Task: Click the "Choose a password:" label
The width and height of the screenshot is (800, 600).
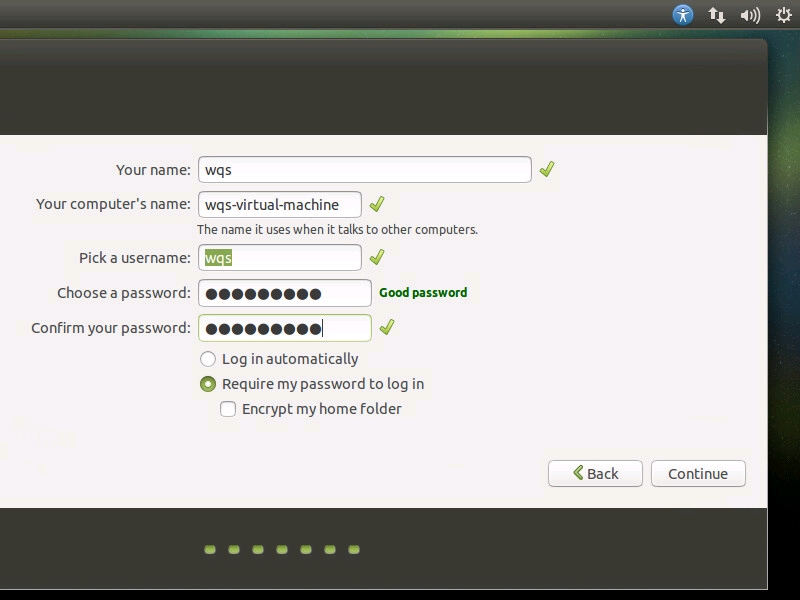Action: [123, 293]
